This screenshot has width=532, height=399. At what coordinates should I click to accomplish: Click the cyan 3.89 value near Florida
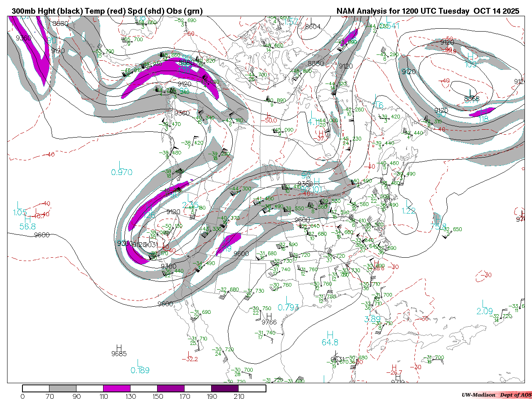tap(372, 319)
